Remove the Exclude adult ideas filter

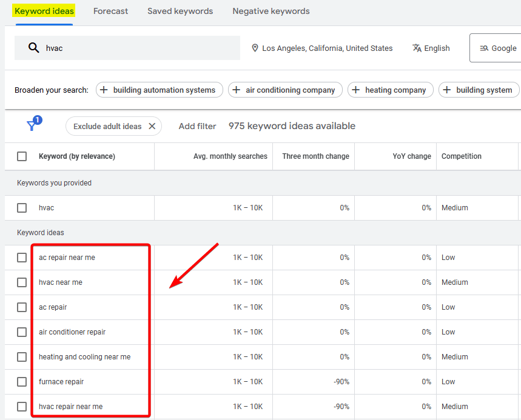152,125
